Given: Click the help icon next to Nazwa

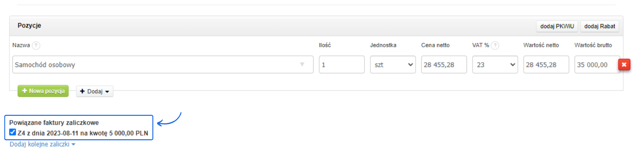Looking at the screenshot, I should click(36, 46).
